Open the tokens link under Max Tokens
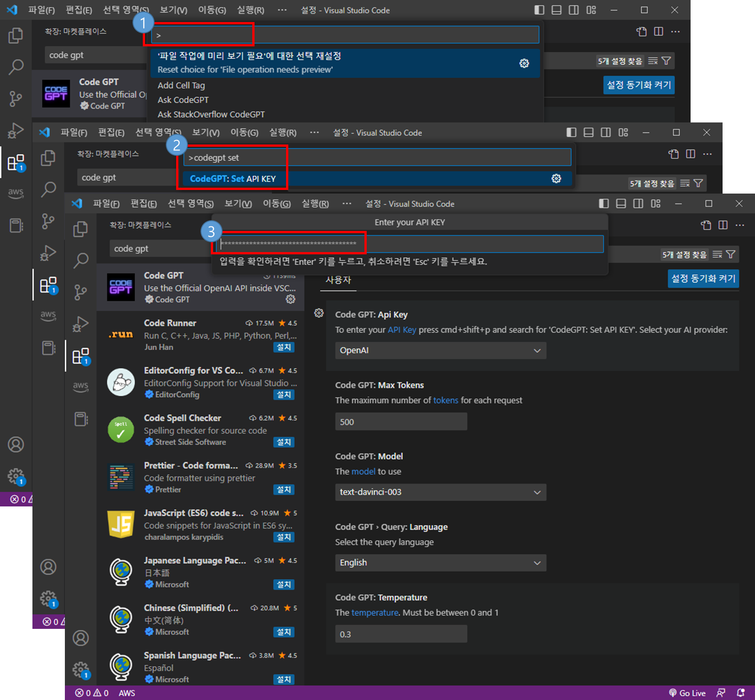Image resolution: width=755 pixels, height=700 pixels. (446, 400)
